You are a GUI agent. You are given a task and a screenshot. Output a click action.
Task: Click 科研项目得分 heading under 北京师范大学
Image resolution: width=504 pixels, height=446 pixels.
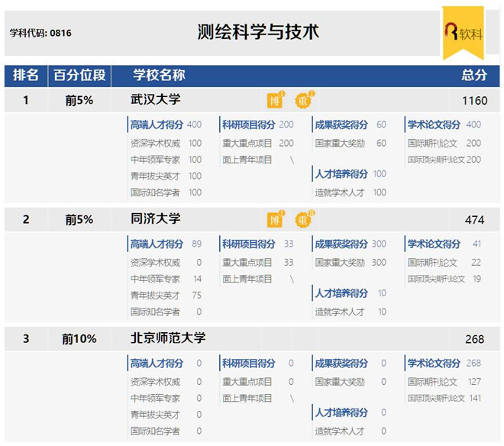[249, 364]
